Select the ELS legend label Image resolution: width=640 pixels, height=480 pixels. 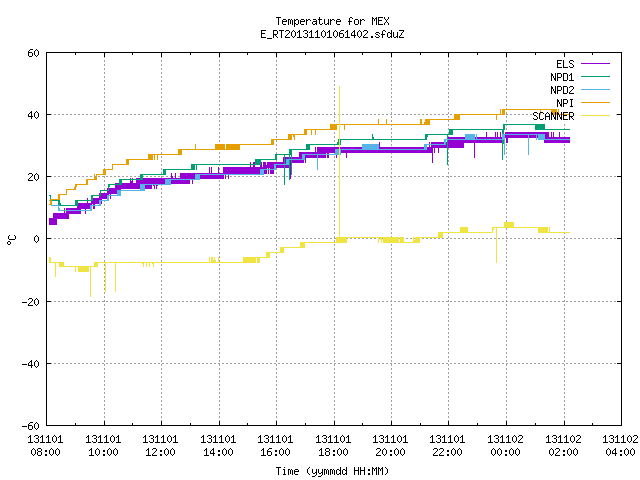click(x=565, y=64)
